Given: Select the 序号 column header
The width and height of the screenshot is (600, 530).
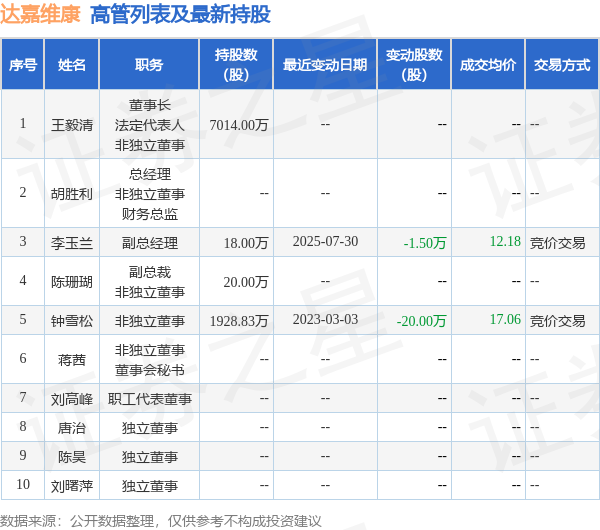Looking at the screenshot, I should pyautogui.click(x=23, y=65).
